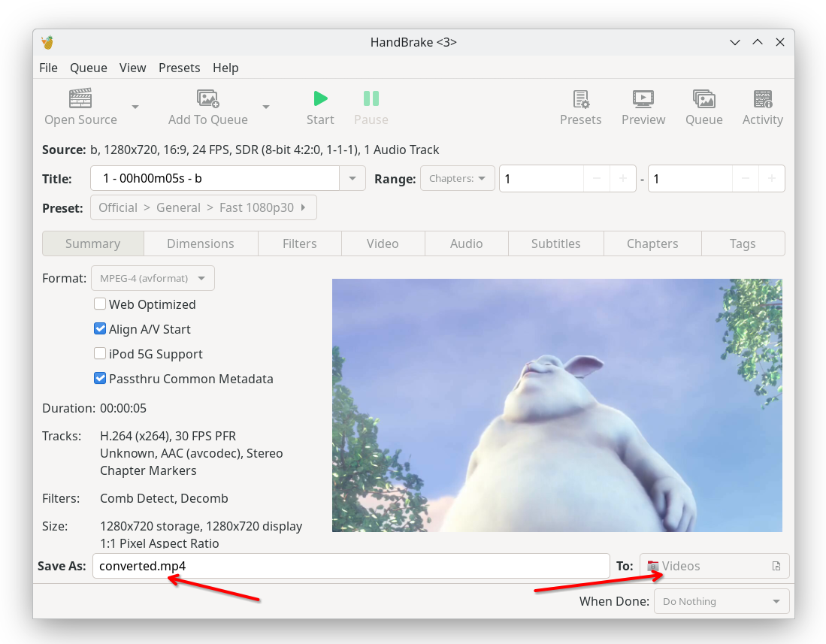This screenshot has height=644, width=826.
Task: Enable the Web Optimized checkbox
Action: [x=100, y=304]
